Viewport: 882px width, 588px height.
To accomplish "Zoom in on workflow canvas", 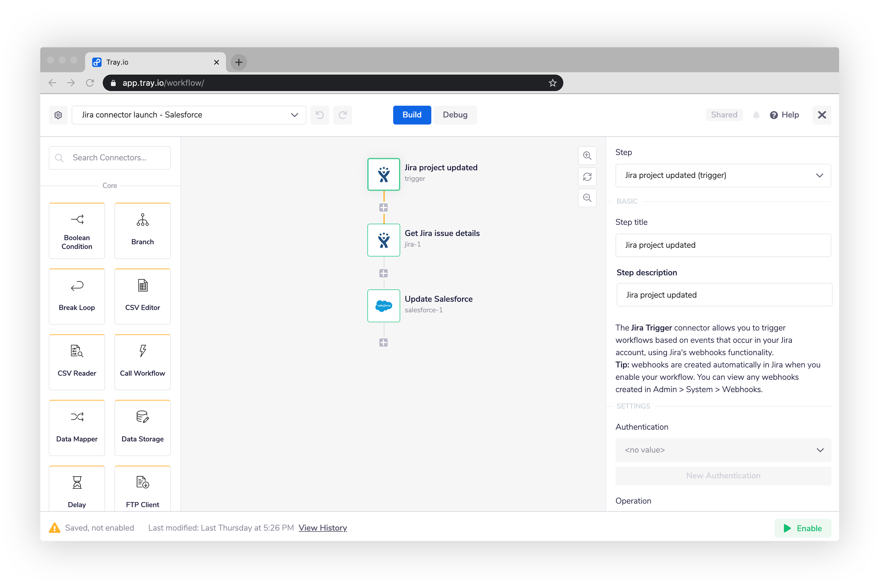I will click(x=587, y=156).
